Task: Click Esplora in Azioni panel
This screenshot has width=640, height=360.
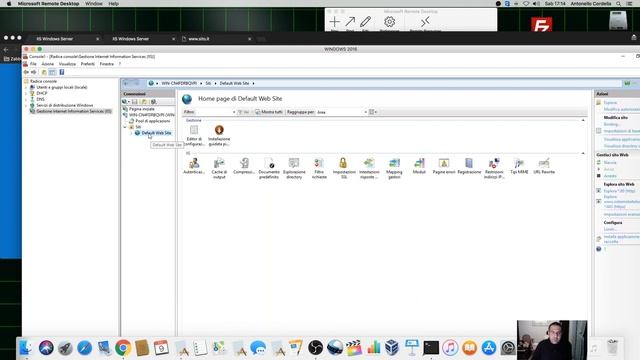Action: [x=611, y=102]
